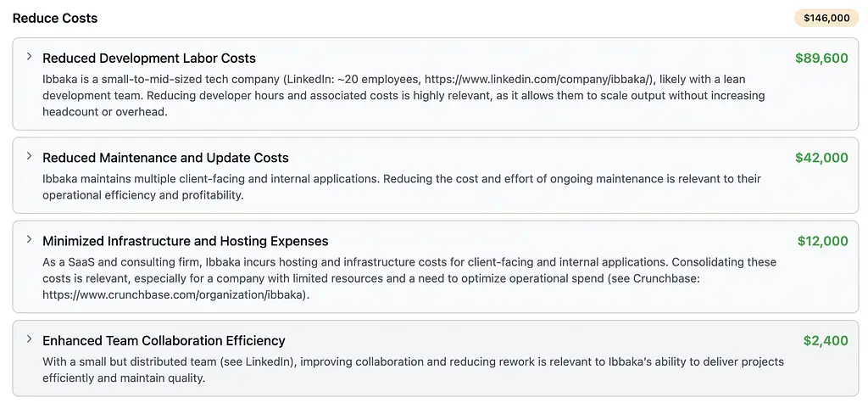The height and width of the screenshot is (403, 868).
Task: Click the $146,000 total badge
Action: point(826,18)
